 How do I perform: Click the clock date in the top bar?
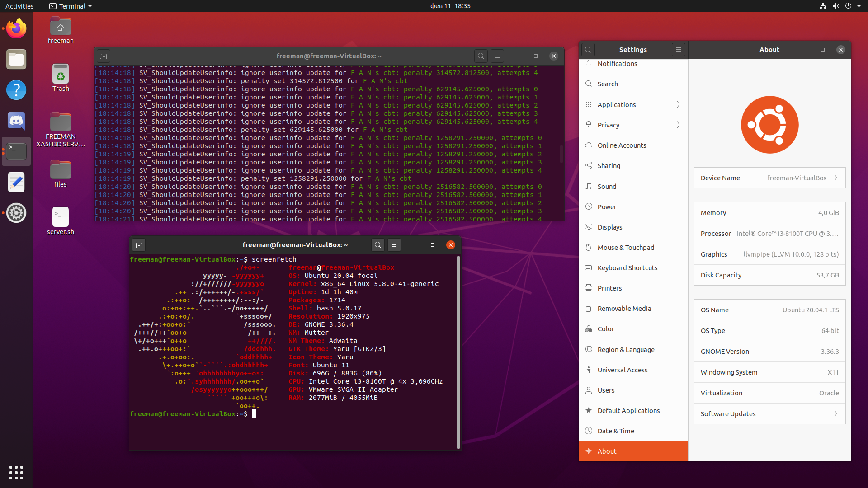tap(450, 6)
